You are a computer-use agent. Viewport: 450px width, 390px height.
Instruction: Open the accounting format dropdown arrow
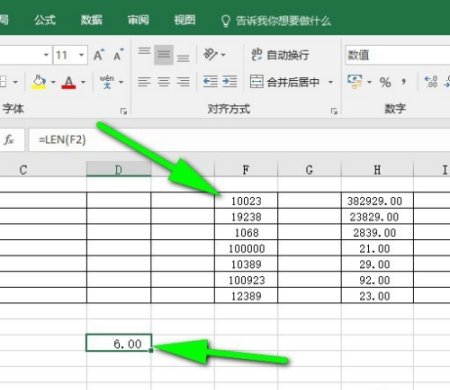coord(369,82)
